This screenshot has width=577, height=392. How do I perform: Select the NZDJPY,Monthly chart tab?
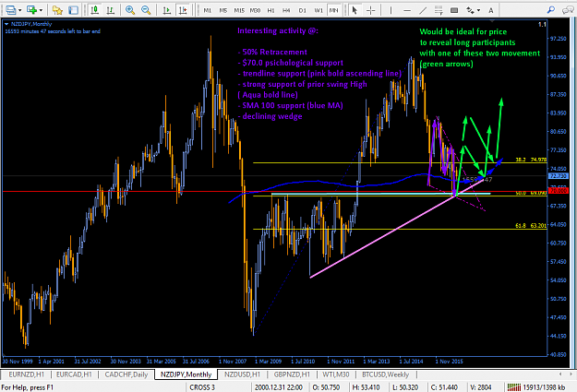[186, 374]
